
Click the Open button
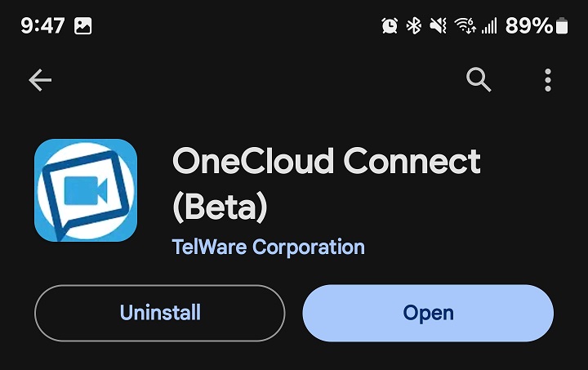click(428, 313)
